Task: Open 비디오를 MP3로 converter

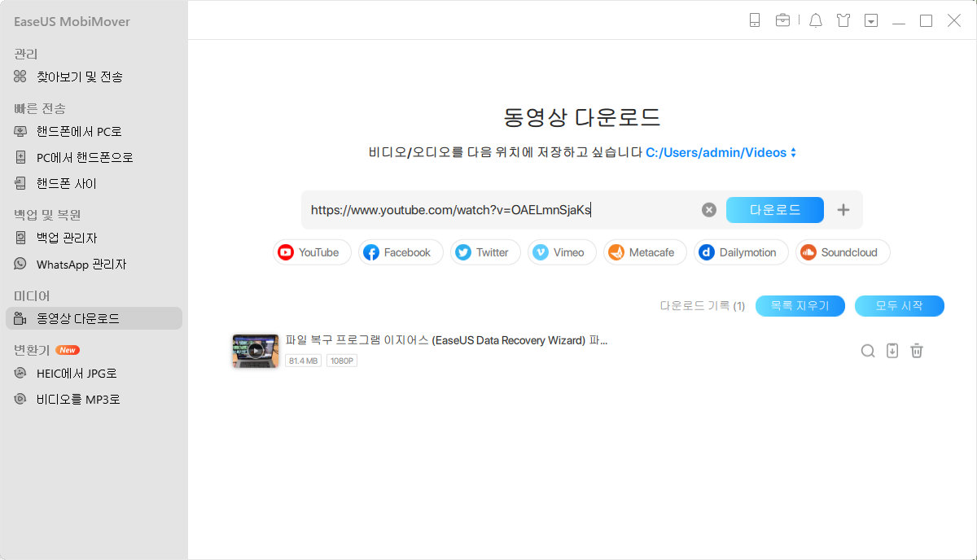Action: [94, 399]
